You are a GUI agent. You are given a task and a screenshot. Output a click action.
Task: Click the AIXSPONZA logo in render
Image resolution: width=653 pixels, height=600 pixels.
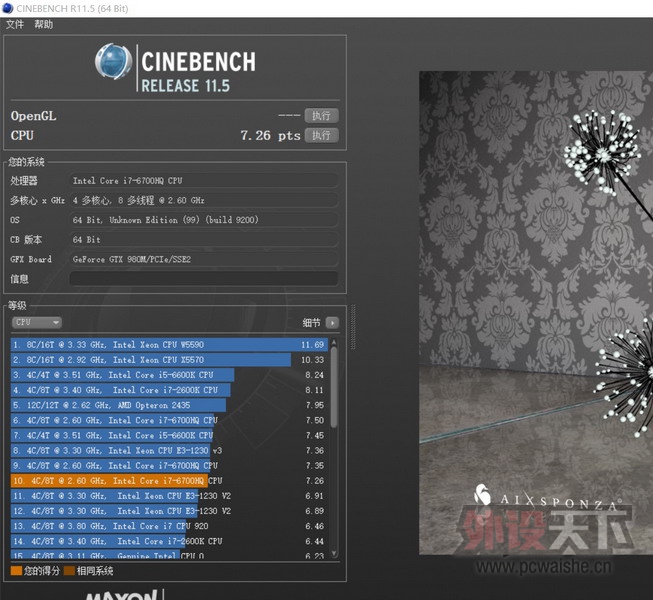click(x=548, y=498)
